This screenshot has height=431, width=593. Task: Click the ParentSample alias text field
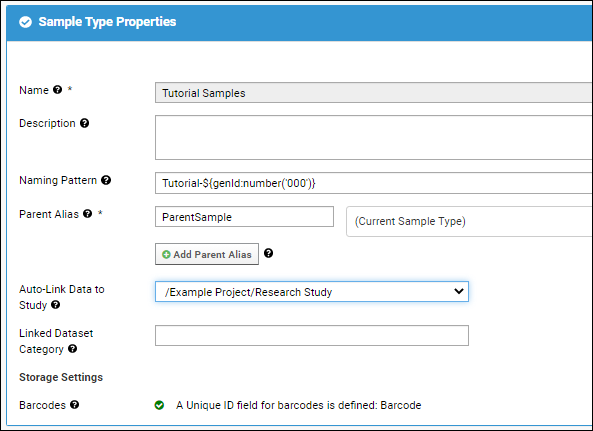[x=244, y=217]
